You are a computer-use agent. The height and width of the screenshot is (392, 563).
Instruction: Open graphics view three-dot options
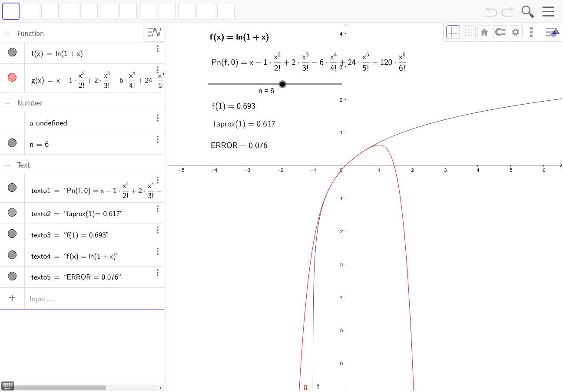coord(531,32)
